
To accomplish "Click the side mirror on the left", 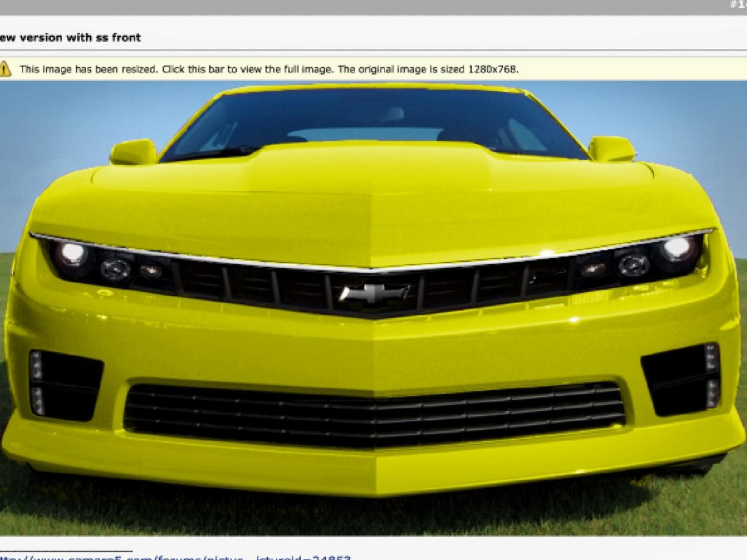I will click(133, 151).
